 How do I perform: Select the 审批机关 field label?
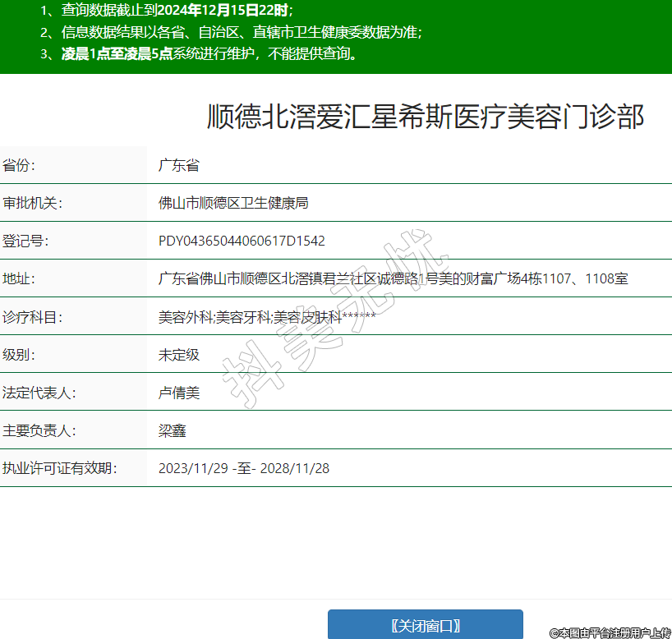(33, 203)
